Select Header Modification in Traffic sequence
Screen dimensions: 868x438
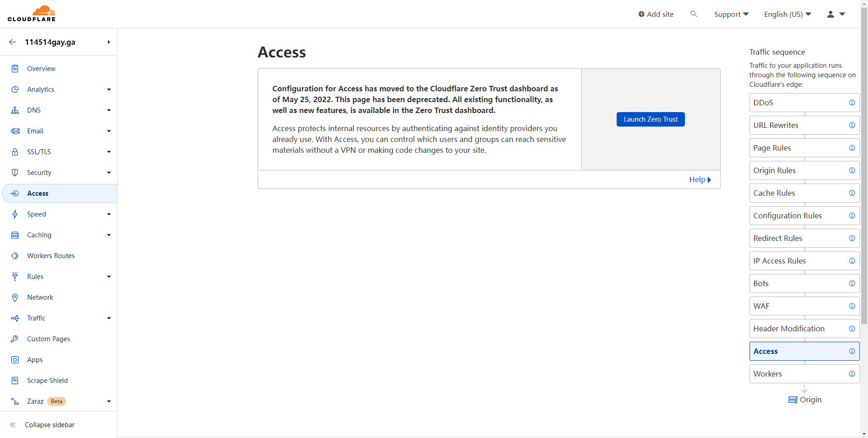point(804,329)
